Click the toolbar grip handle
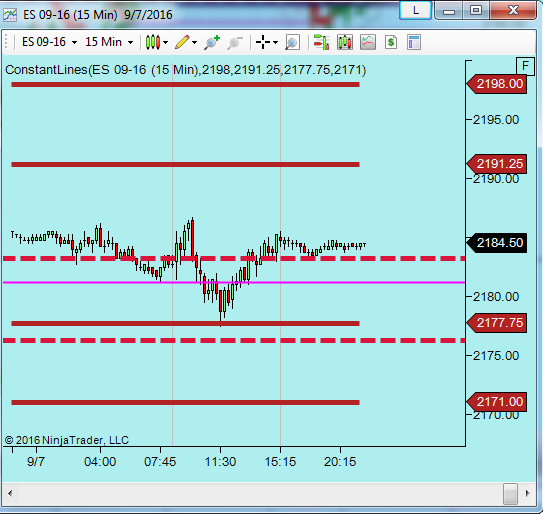The width and height of the screenshot is (543, 514). [x=7, y=42]
